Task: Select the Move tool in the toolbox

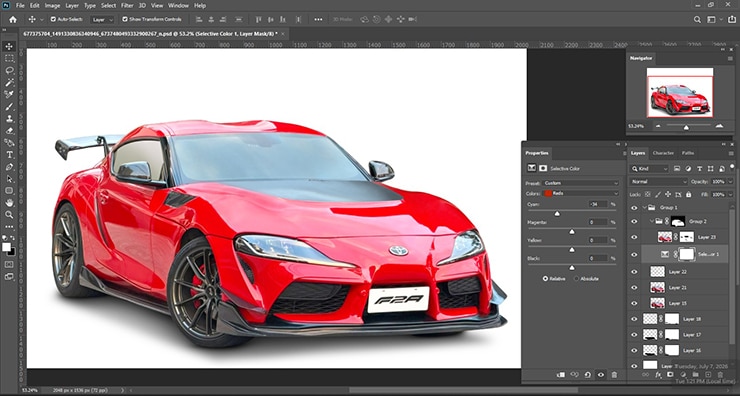Action: pos(9,46)
